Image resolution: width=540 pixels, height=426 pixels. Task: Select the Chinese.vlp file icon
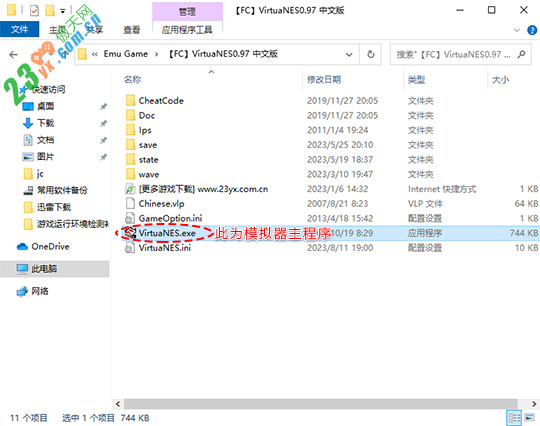tap(130, 204)
